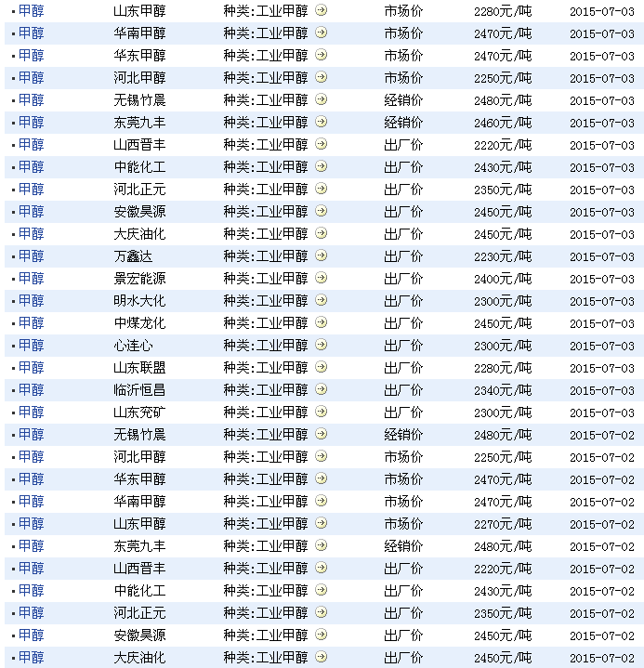Click the arrow icon in 山东兖矿 row
The image size is (644, 668).
(321, 412)
